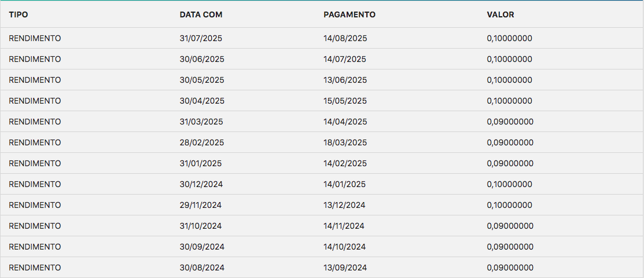Select the 30/04/2025 data com cell

[x=202, y=101]
